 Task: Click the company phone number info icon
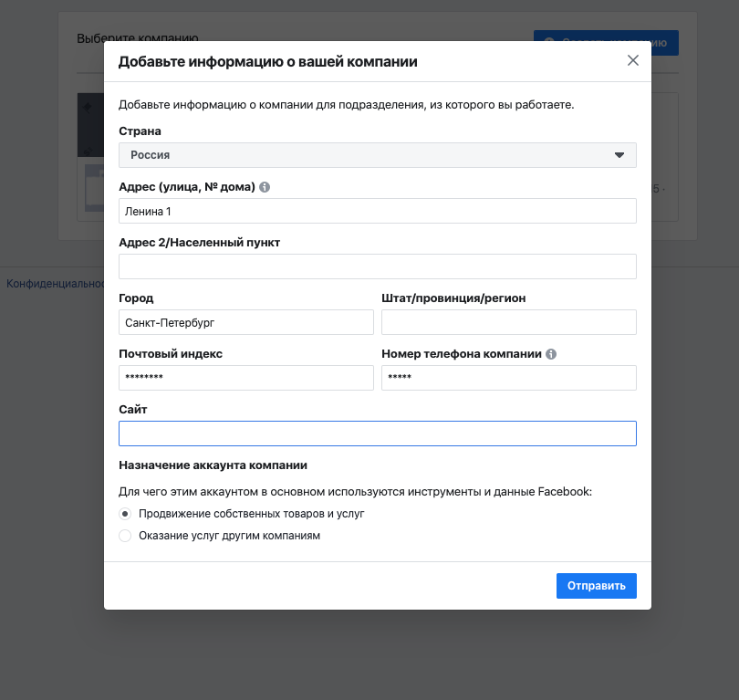(551, 354)
